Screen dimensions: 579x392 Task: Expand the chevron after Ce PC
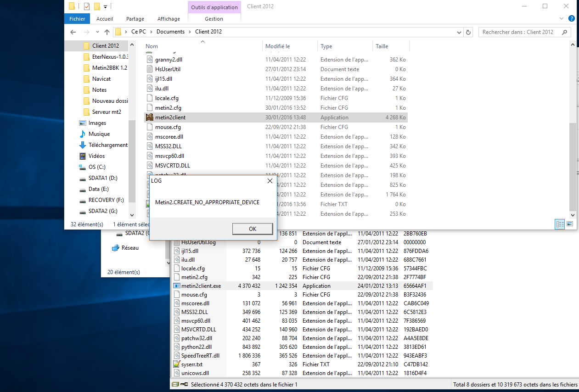(x=151, y=32)
